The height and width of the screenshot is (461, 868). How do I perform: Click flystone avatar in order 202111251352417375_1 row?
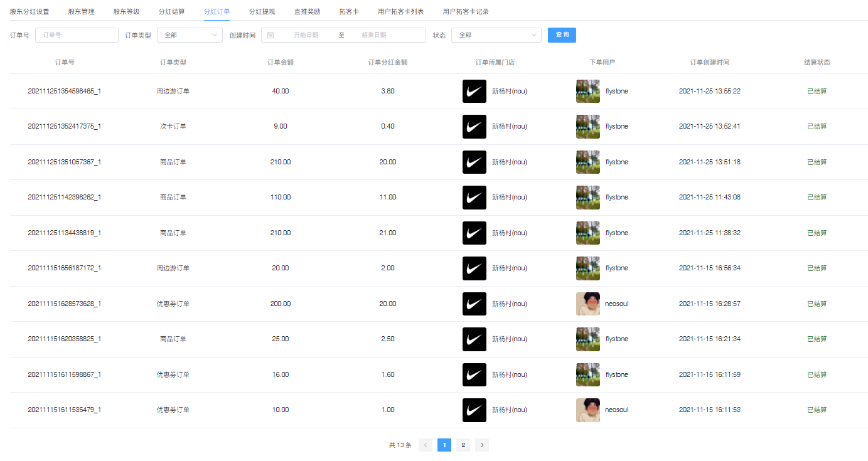[588, 127]
